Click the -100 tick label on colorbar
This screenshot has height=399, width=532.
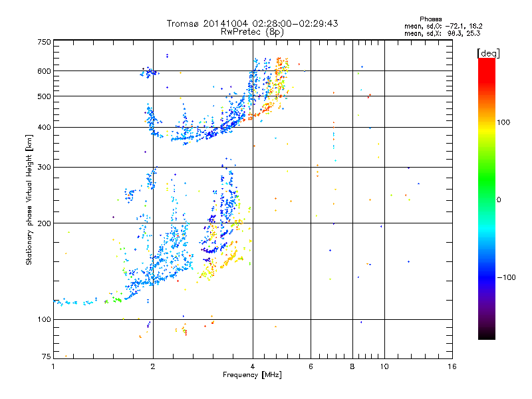506,277
